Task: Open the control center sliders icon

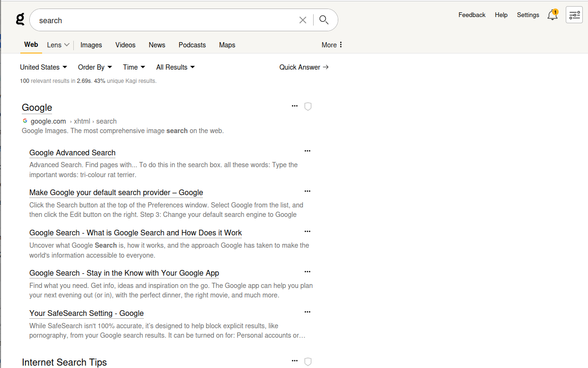Action: tap(574, 15)
